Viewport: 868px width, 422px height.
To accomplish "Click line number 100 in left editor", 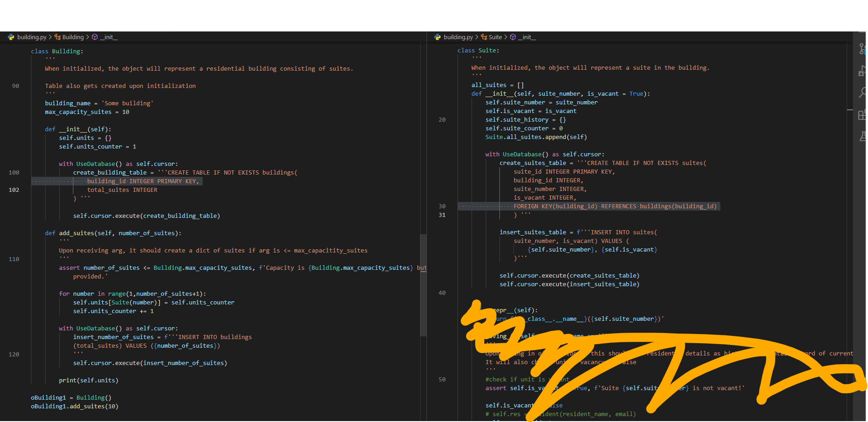I will point(13,172).
